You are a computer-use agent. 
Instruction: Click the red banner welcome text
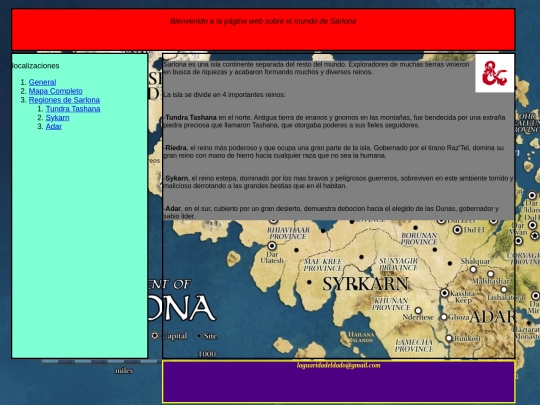(x=263, y=21)
